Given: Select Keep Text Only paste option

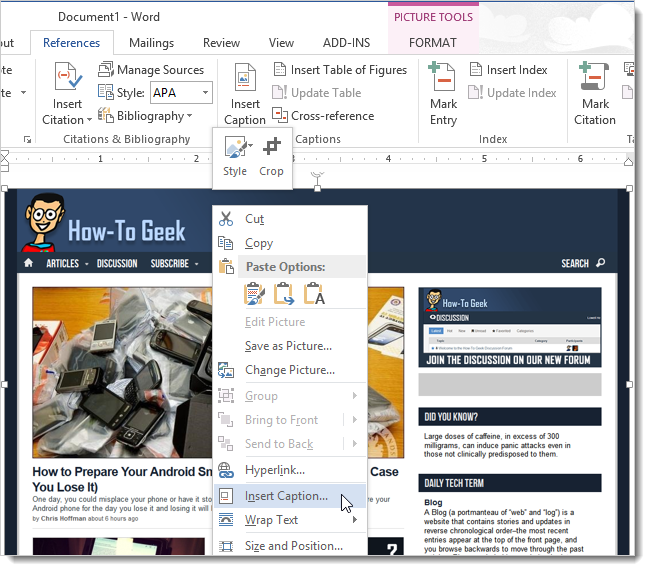Looking at the screenshot, I should pos(314,294).
